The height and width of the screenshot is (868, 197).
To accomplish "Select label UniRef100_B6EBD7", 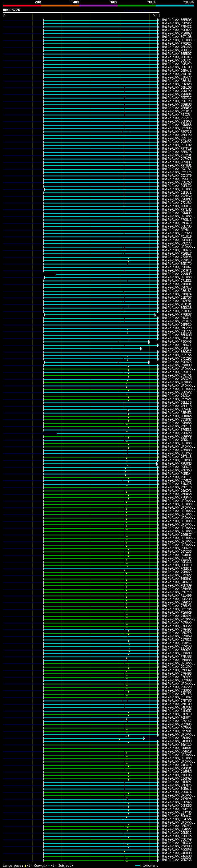I will point(177,54).
